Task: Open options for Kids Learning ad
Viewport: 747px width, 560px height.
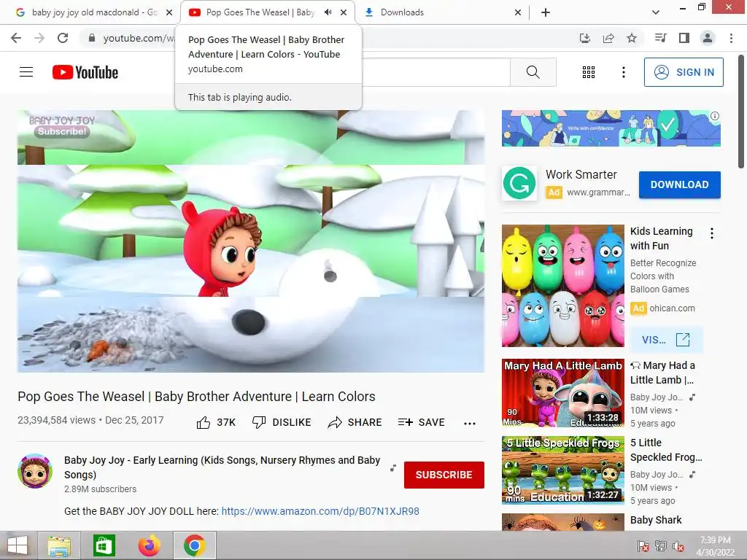Action: coord(712,233)
